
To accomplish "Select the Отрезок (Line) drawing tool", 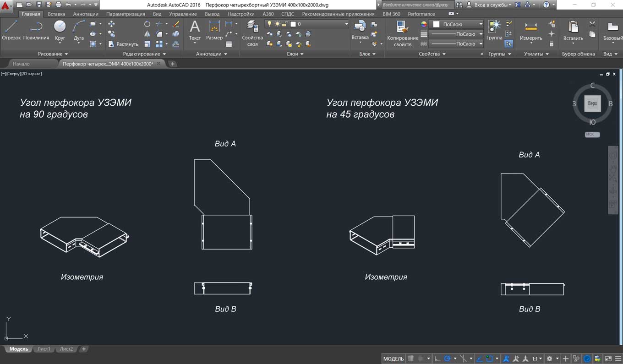I will 11,30.
